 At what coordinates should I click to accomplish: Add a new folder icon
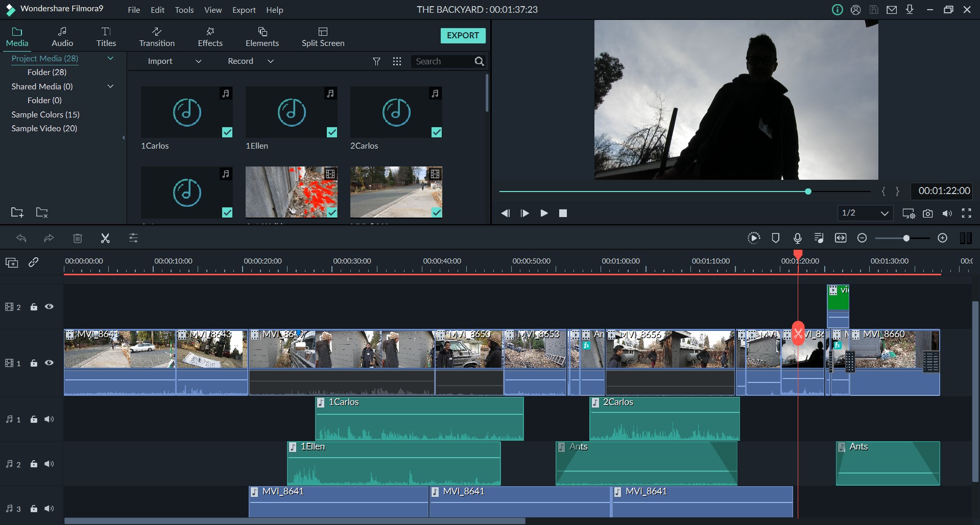[x=17, y=212]
